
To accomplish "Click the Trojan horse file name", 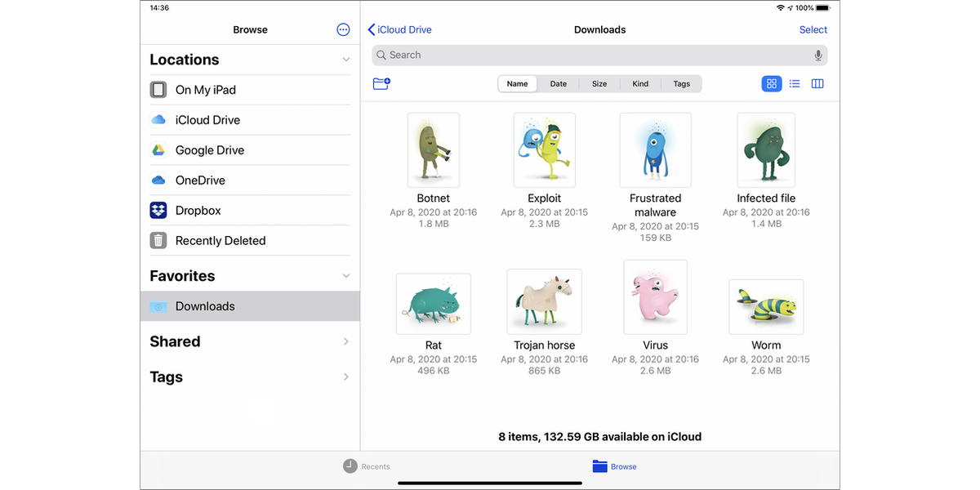I will tap(545, 345).
